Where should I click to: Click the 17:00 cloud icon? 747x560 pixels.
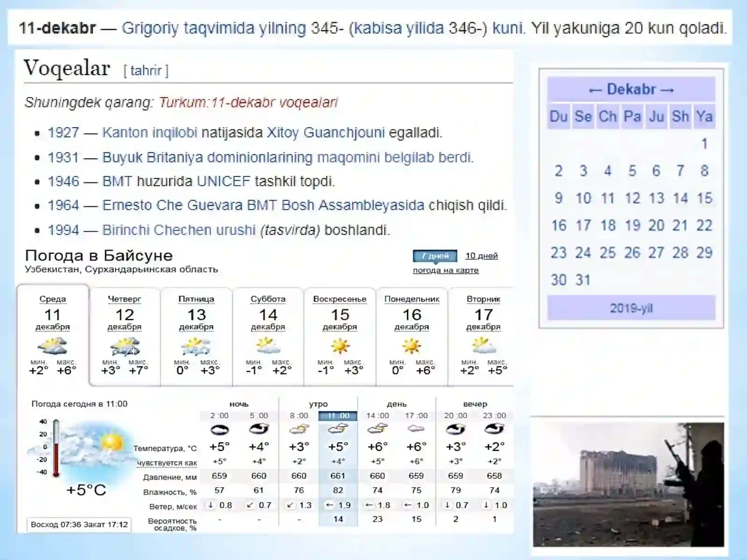[416, 429]
